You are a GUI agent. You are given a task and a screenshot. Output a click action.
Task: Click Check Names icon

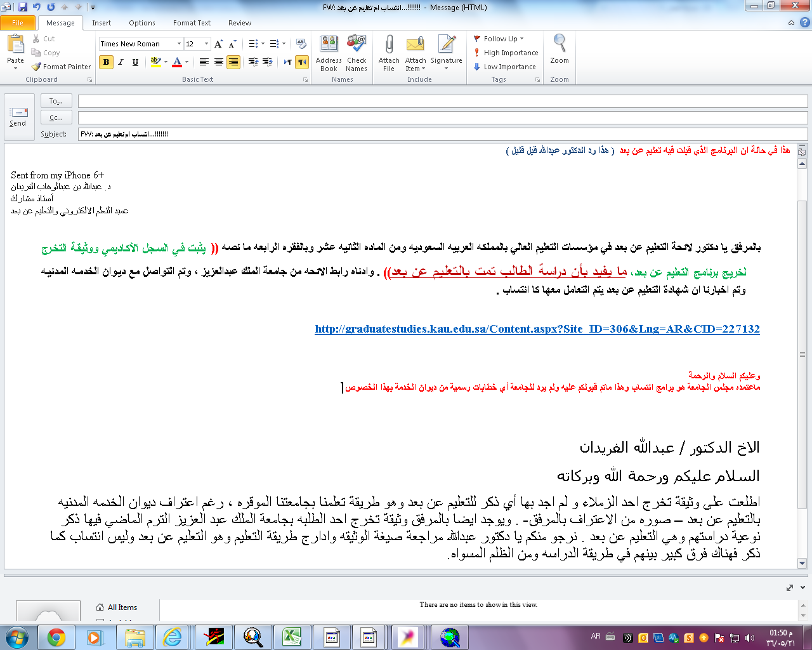click(357, 53)
